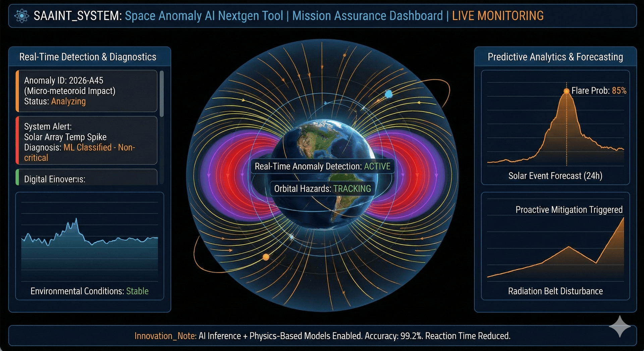
Task: Toggle Real-Time Anomaly Detection ACTIVE status
Action: tap(322, 166)
